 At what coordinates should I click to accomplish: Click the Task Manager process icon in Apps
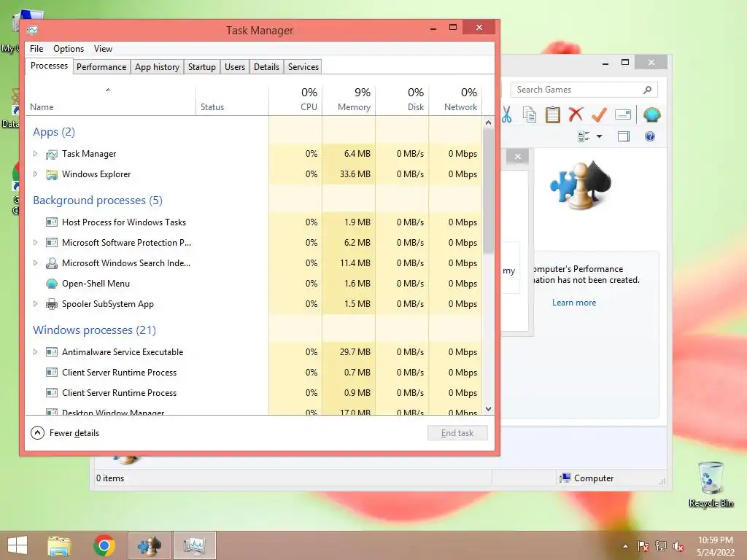(52, 155)
